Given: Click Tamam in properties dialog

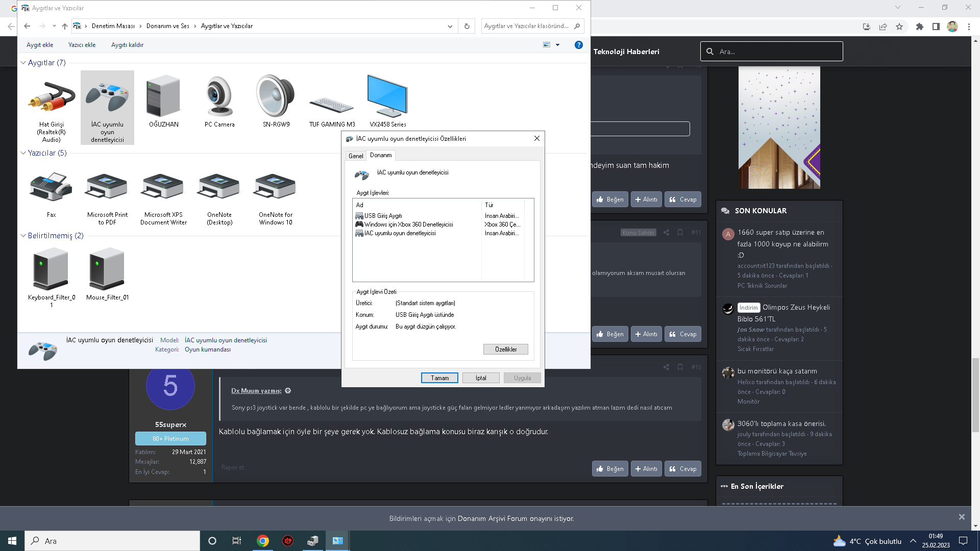Looking at the screenshot, I should click(439, 378).
